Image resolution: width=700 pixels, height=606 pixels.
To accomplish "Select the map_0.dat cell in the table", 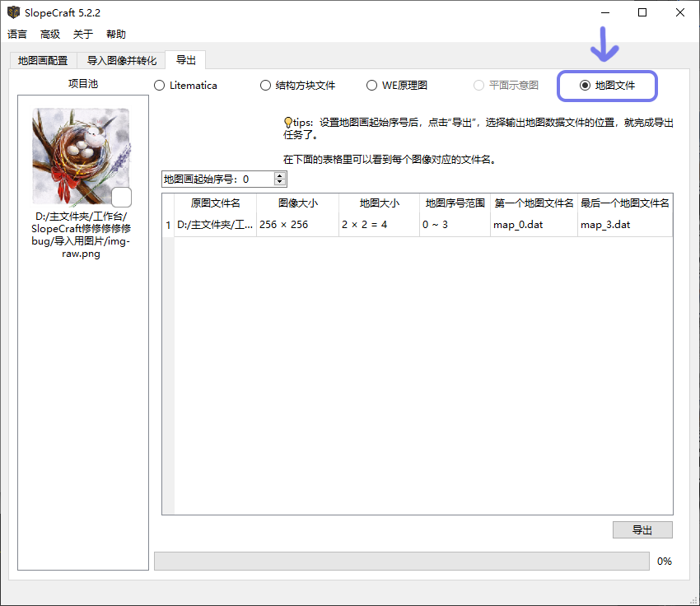I will coord(533,225).
